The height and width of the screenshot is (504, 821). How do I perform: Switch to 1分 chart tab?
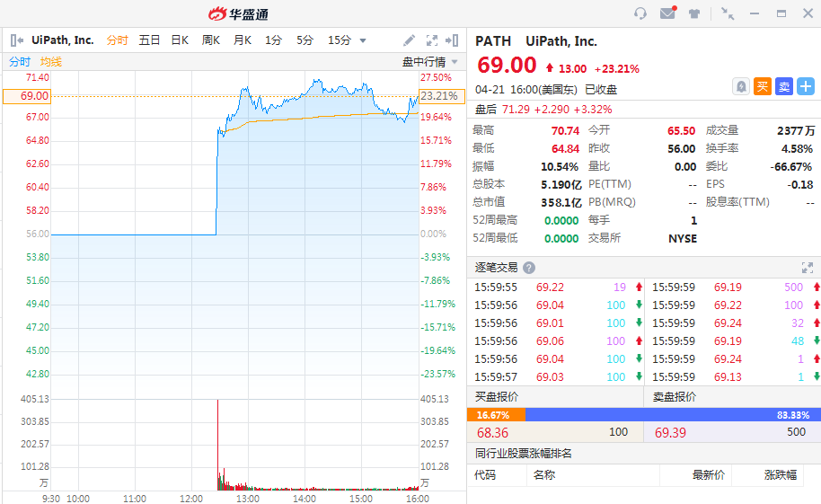[x=273, y=40]
